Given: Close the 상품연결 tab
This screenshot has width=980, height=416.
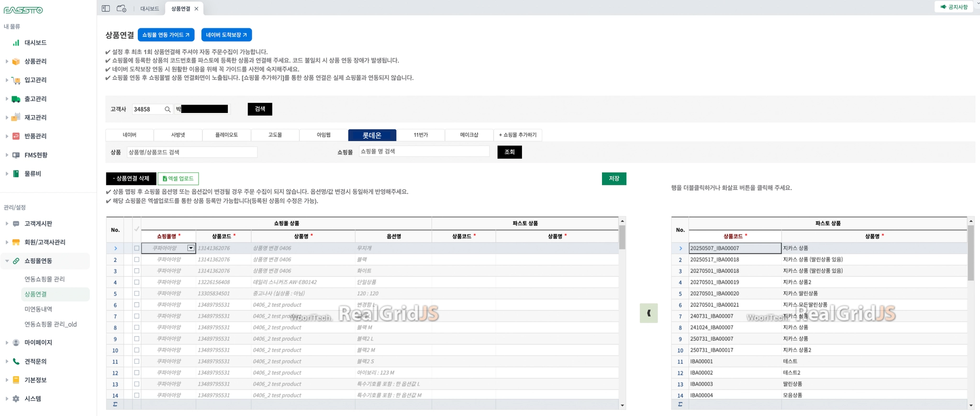Looking at the screenshot, I should point(196,9).
